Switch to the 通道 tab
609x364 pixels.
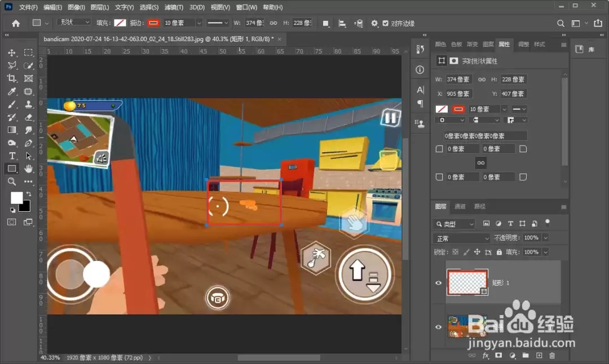(x=460, y=206)
